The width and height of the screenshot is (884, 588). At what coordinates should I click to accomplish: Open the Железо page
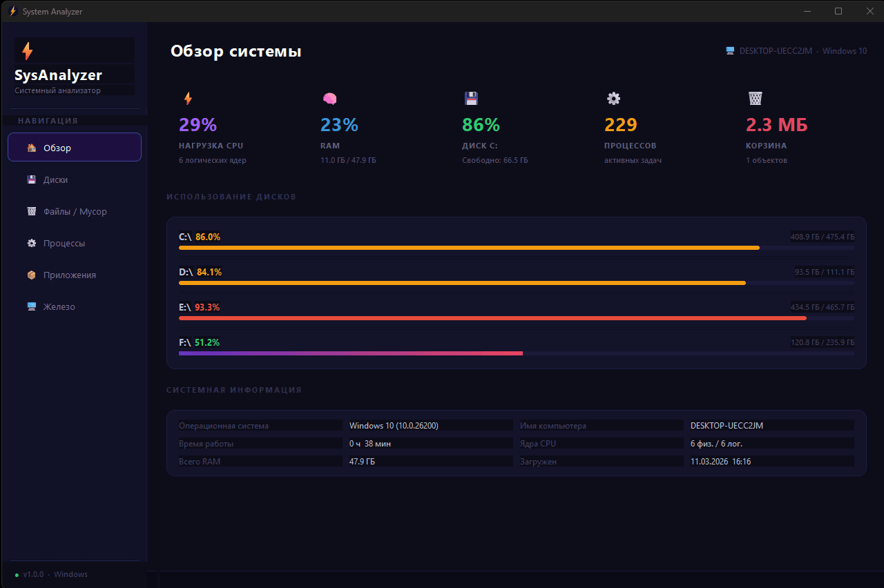pos(74,306)
